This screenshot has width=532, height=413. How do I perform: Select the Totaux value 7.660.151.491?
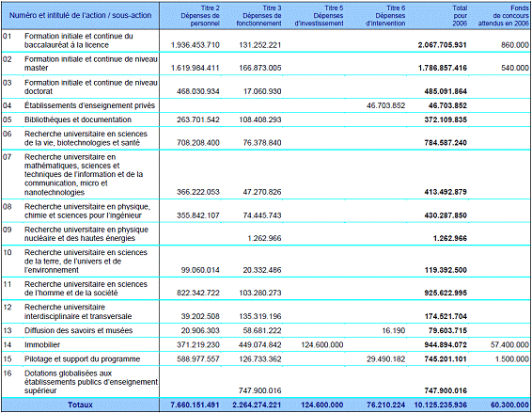click(x=196, y=405)
